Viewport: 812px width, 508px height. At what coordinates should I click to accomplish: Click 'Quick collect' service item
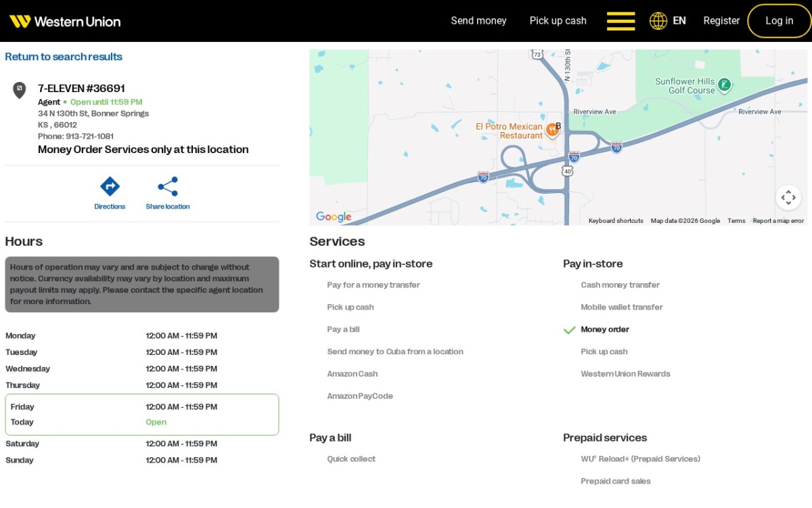[x=351, y=459]
